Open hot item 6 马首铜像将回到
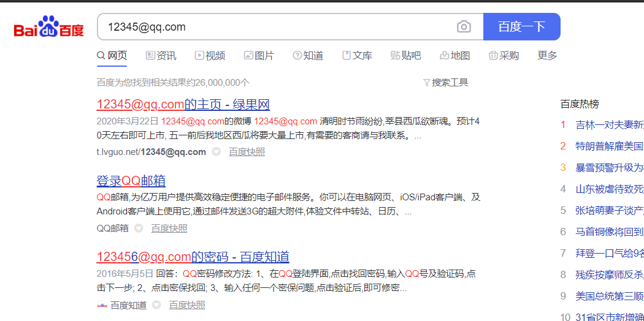 [x=609, y=232]
